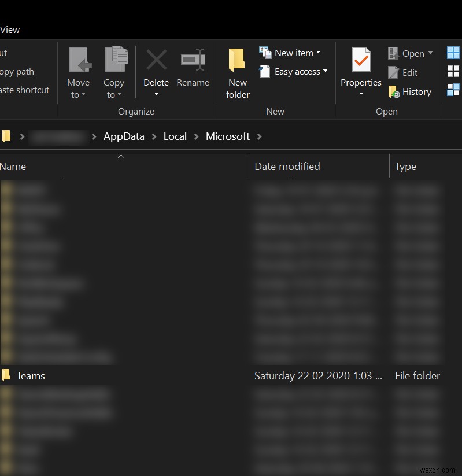The image size is (462, 476).
Task: Click 'File folder' type of Teams
Action: click(x=417, y=376)
